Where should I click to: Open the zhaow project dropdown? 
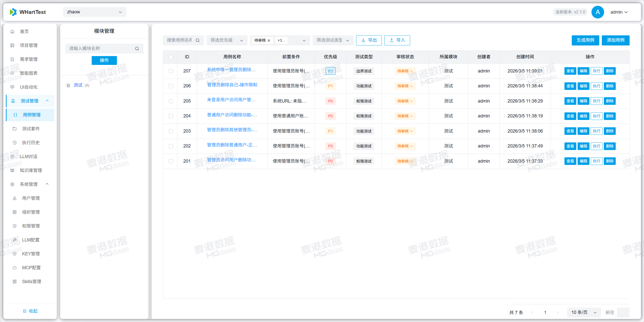(x=94, y=12)
